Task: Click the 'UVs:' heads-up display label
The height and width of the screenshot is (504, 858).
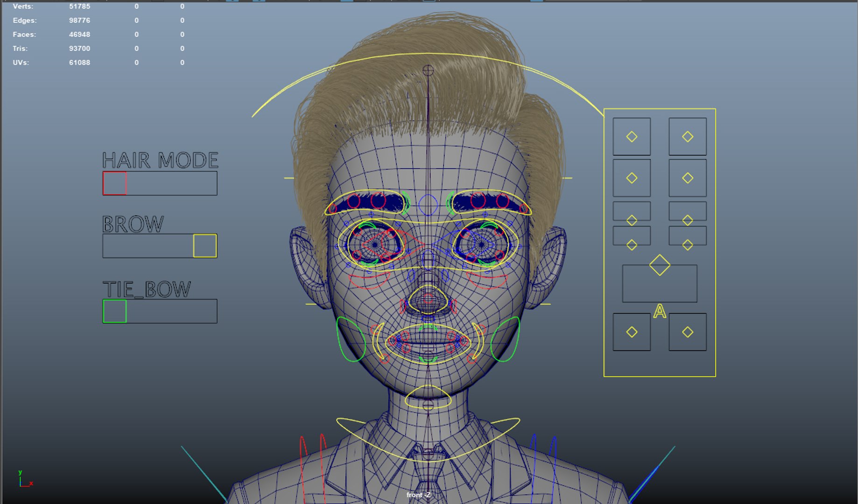Action: tap(21, 63)
